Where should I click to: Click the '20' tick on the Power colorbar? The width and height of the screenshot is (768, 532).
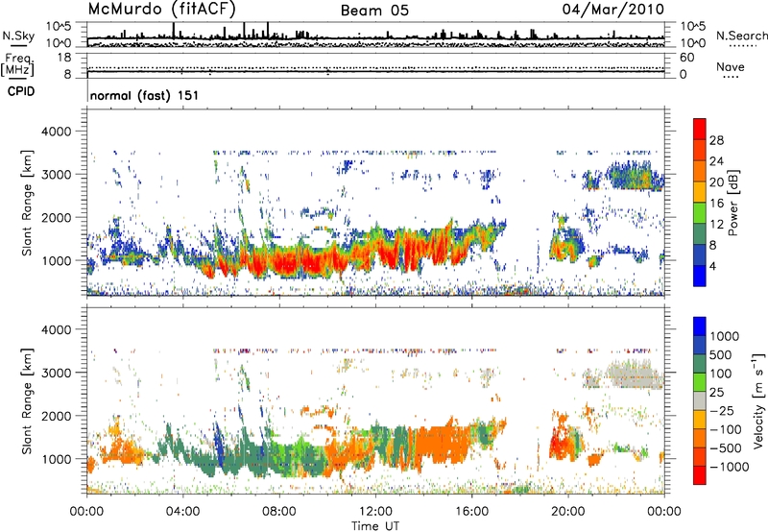point(716,182)
